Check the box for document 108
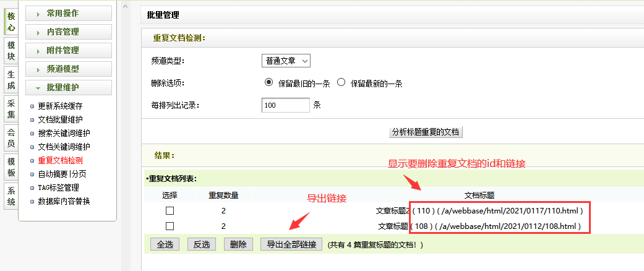 170,226
